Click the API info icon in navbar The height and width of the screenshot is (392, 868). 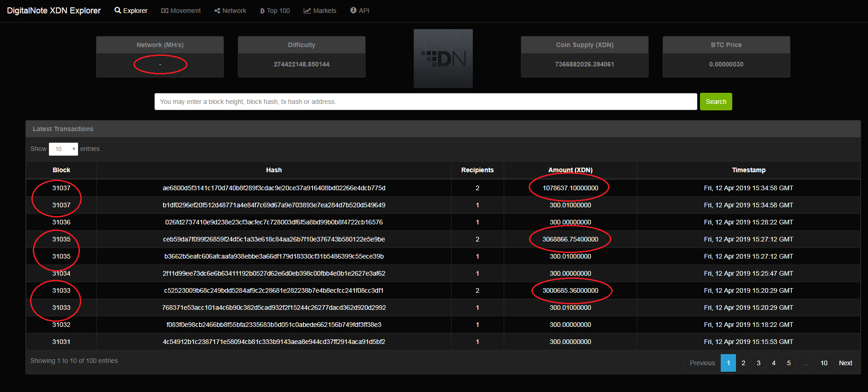tap(353, 10)
